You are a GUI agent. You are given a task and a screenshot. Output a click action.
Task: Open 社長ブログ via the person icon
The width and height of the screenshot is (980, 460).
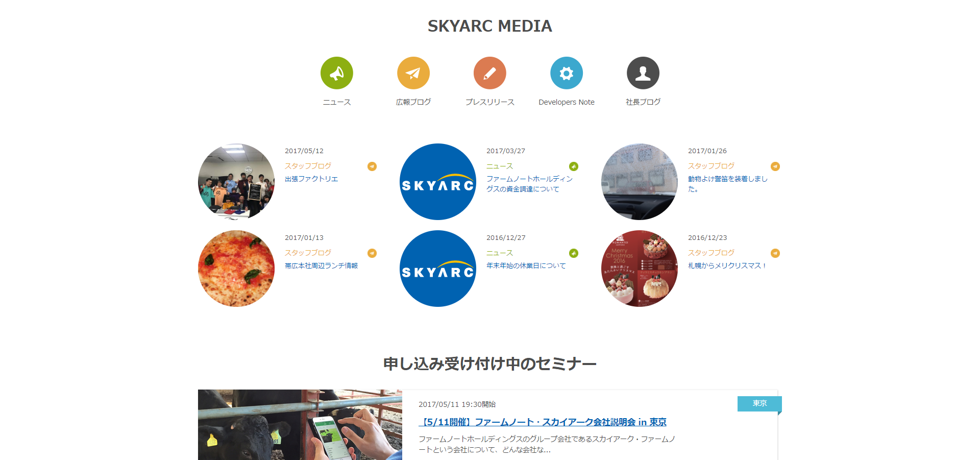point(643,73)
